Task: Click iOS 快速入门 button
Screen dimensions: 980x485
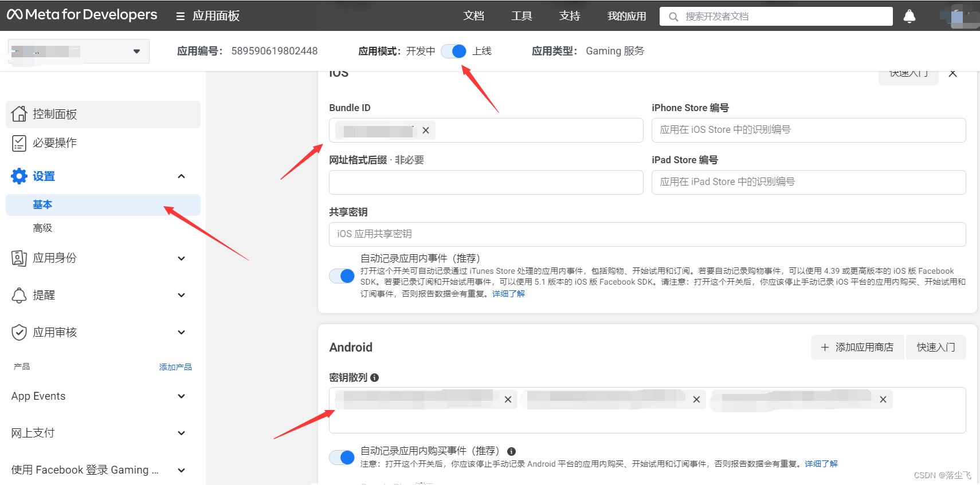Action: (908, 76)
